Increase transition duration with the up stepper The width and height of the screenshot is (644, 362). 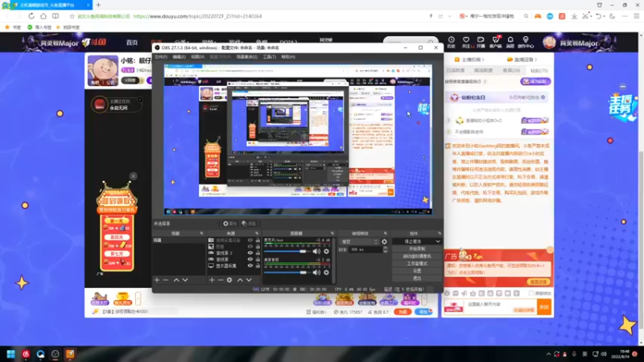(x=386, y=248)
